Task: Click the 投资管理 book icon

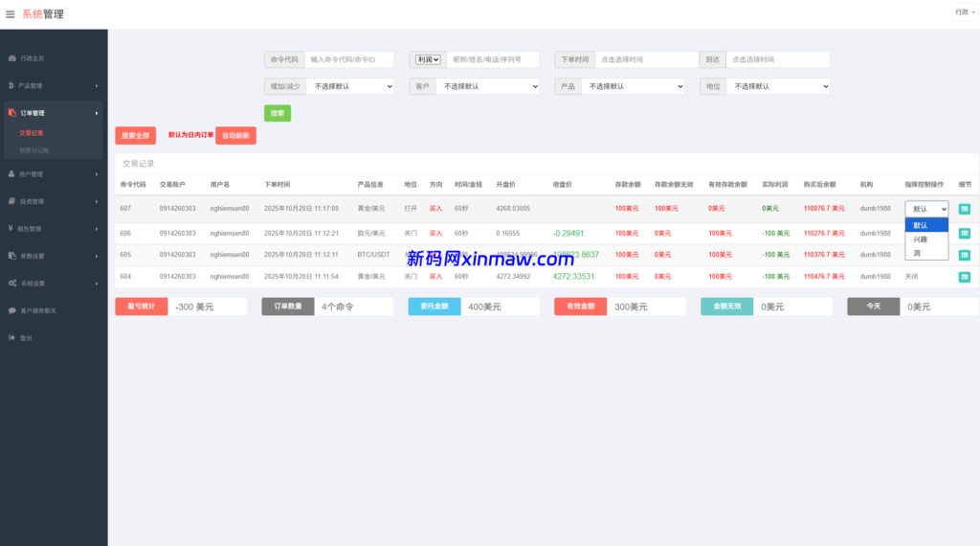Action: (x=11, y=201)
